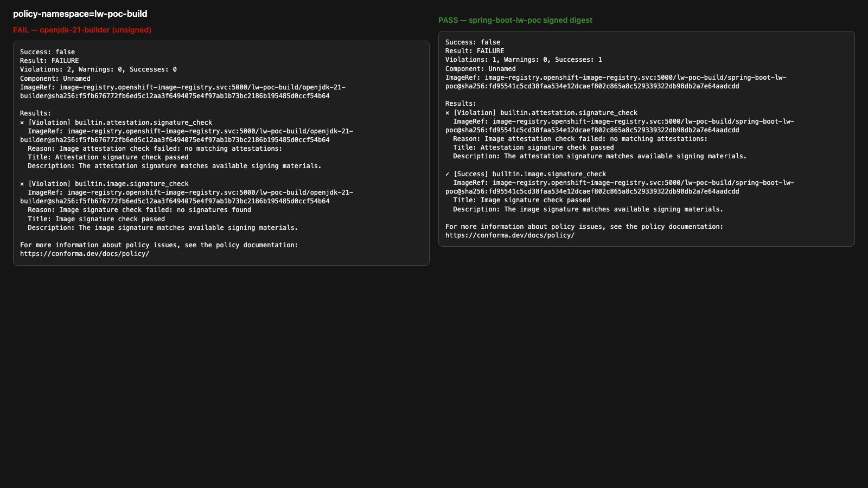Viewport: 868px width, 488px height.
Task: Click 'Result: FAILURE' in the right panel
Action: click(x=475, y=51)
